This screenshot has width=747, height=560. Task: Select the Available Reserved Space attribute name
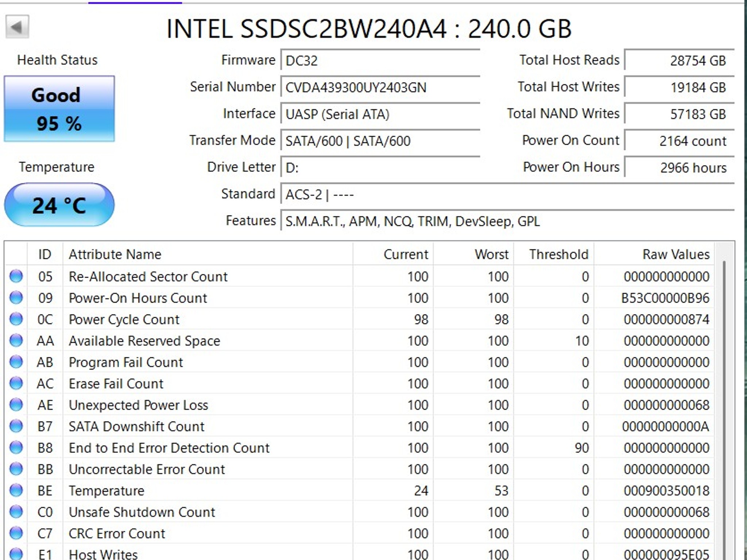144,341
